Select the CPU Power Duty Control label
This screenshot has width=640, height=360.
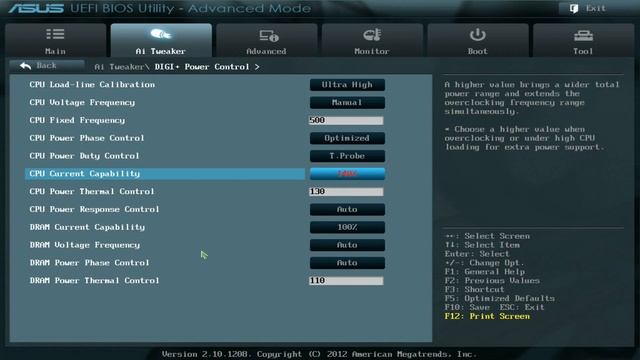[x=84, y=156]
